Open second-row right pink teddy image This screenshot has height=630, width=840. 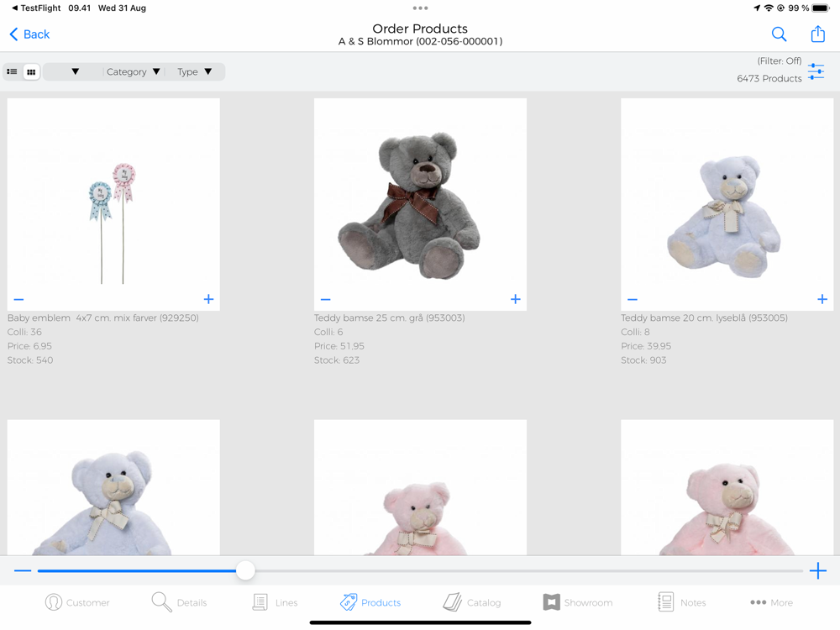click(727, 487)
